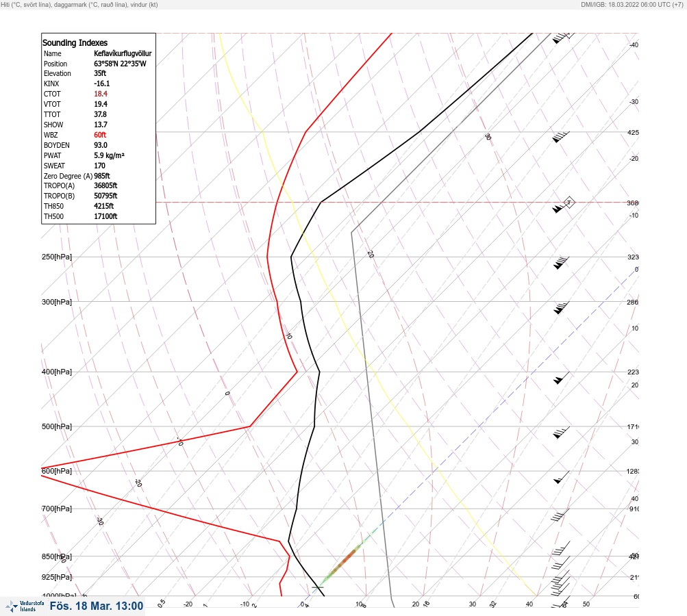This screenshot has width=687, height=616.
Task: Pick the wind barb at 700 hPa level
Action: point(560,515)
